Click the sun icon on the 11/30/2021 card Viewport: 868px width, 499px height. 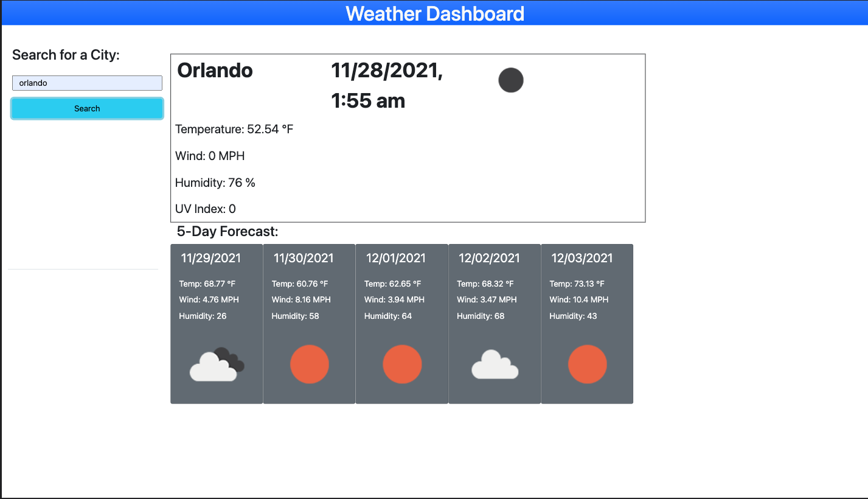click(309, 364)
